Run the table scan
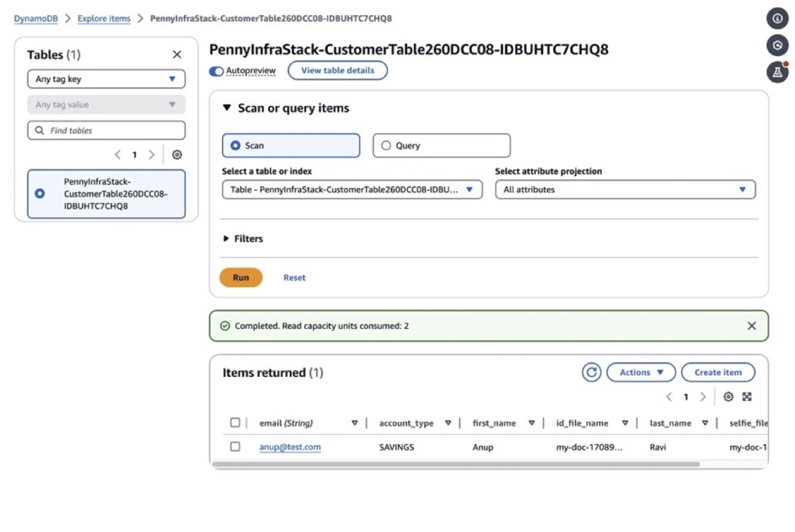Image resolution: width=795 pixels, height=532 pixels. pyautogui.click(x=241, y=277)
